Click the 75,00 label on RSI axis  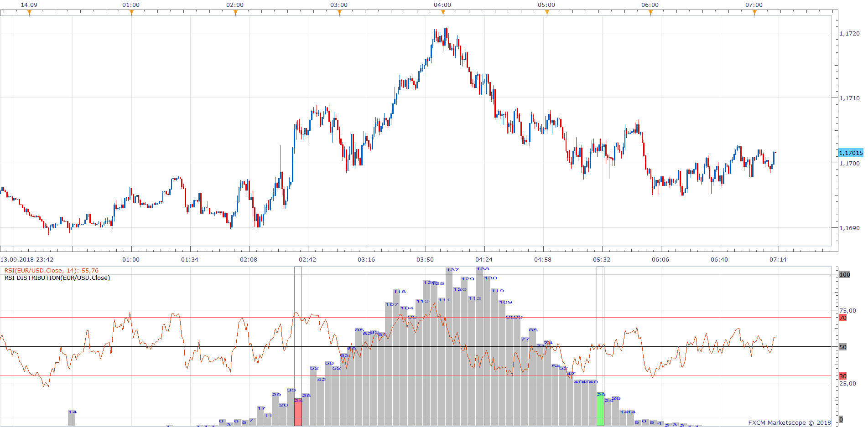(x=848, y=310)
